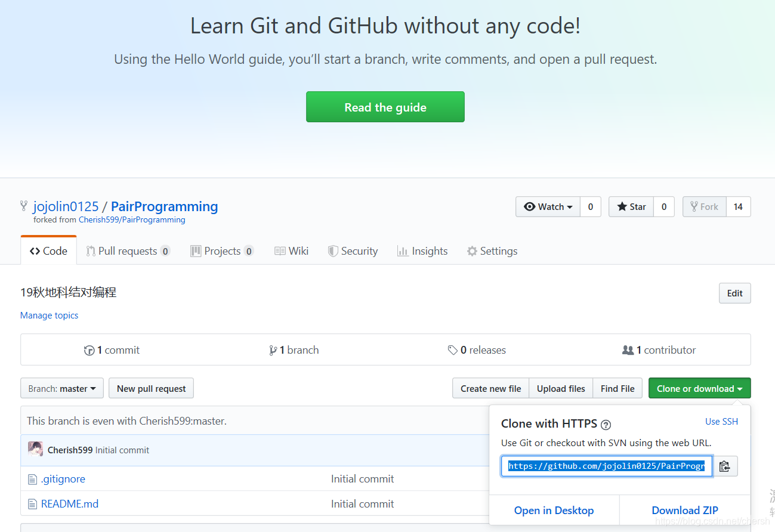Viewport: 775px width, 532px height.
Task: Click Upload files
Action: (561, 388)
